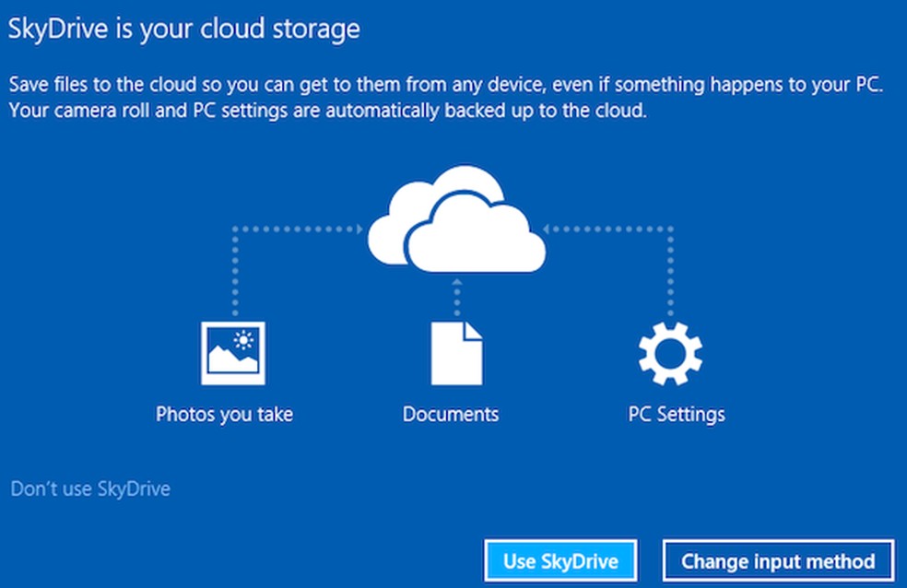This screenshot has height=588, width=907.
Task: Click the dotted line rising from the gear icon
Action: point(670,272)
